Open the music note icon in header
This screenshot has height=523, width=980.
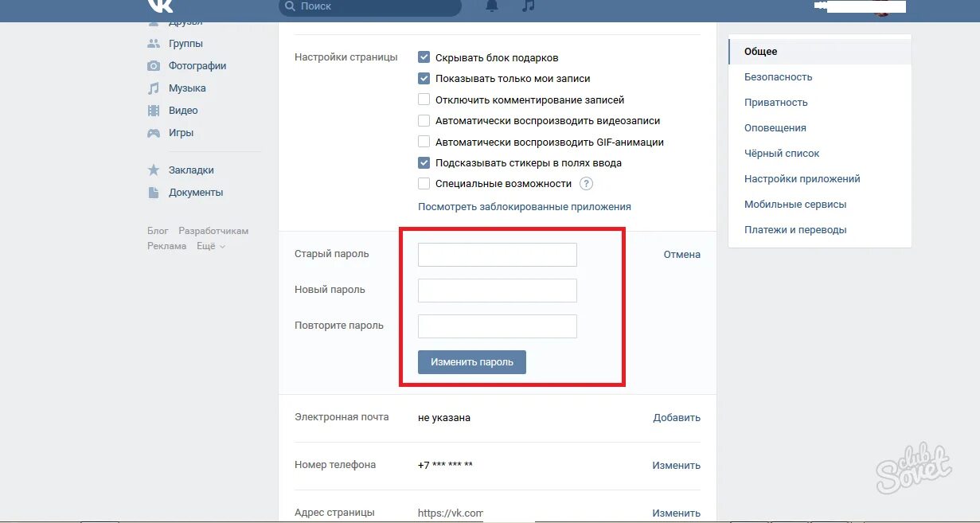click(x=528, y=6)
